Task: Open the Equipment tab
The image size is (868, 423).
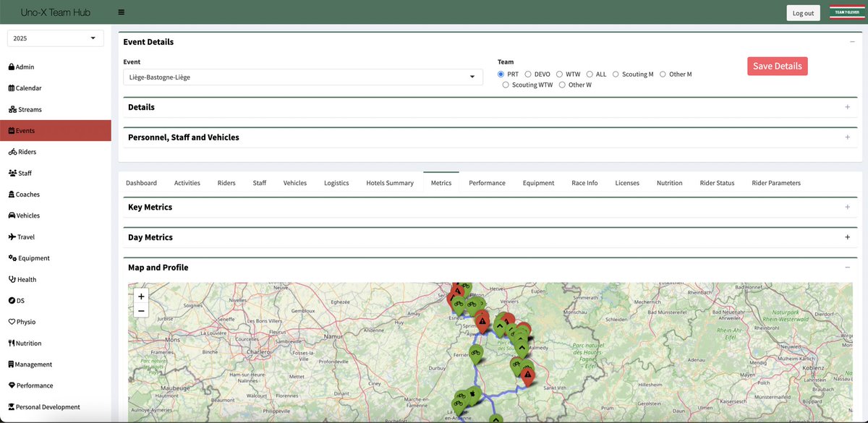Action: coord(538,183)
